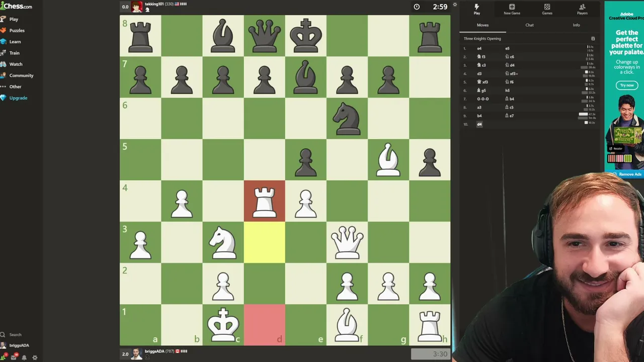Open the Community section
The height and width of the screenshot is (362, 644).
tap(17, 75)
